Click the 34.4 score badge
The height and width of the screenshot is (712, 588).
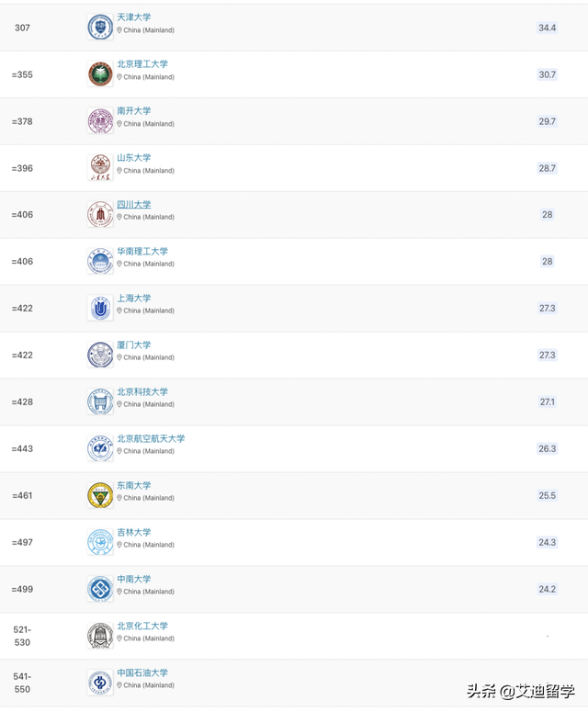[548, 28]
